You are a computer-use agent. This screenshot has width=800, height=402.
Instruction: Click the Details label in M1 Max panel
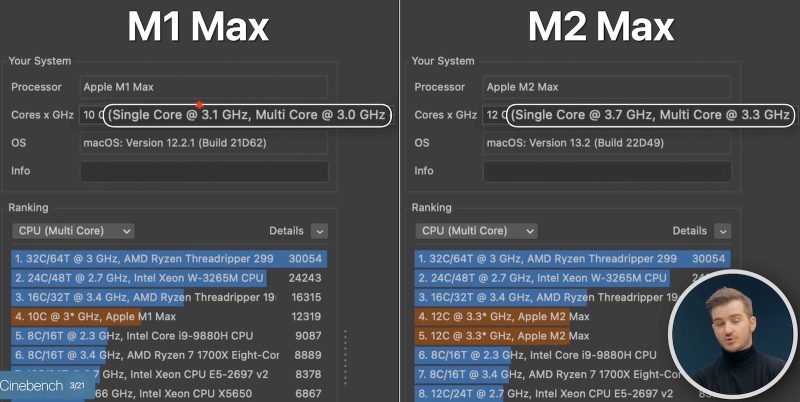286,231
